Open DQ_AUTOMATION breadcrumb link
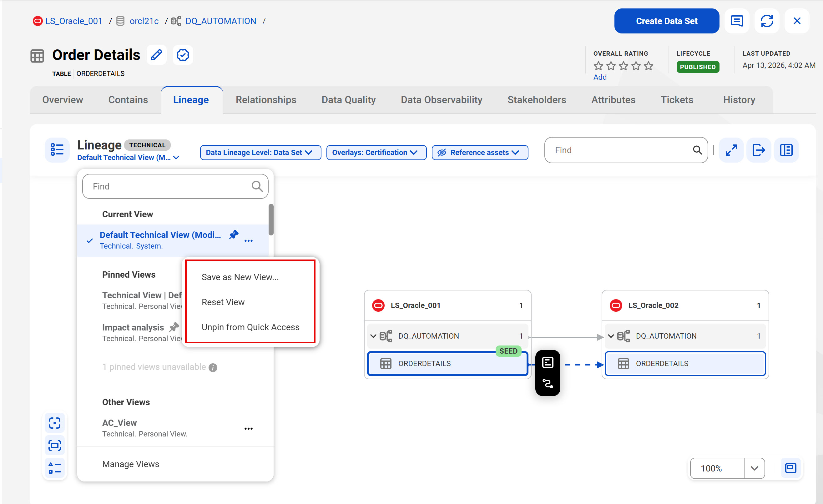Image resolution: width=823 pixels, height=504 pixels. (221, 21)
